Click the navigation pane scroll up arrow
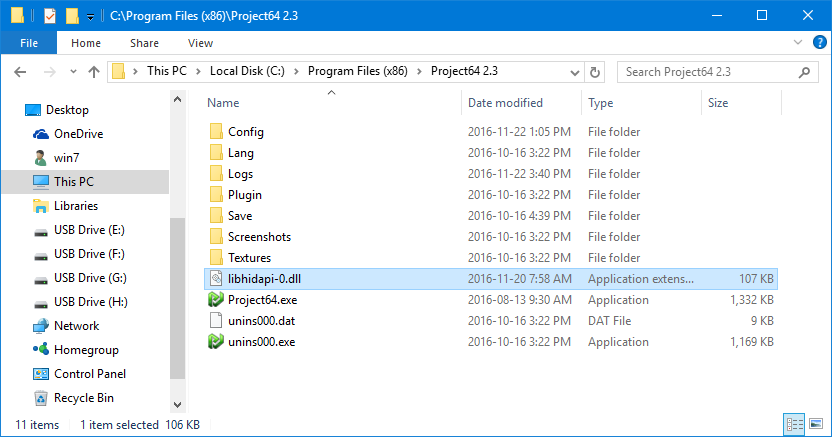This screenshot has height=437, width=832. [178, 99]
